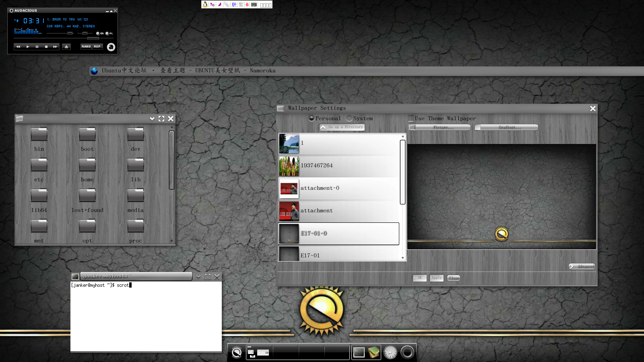Expand the Advanced wallpaper options
The height and width of the screenshot is (362, 644).
click(582, 266)
